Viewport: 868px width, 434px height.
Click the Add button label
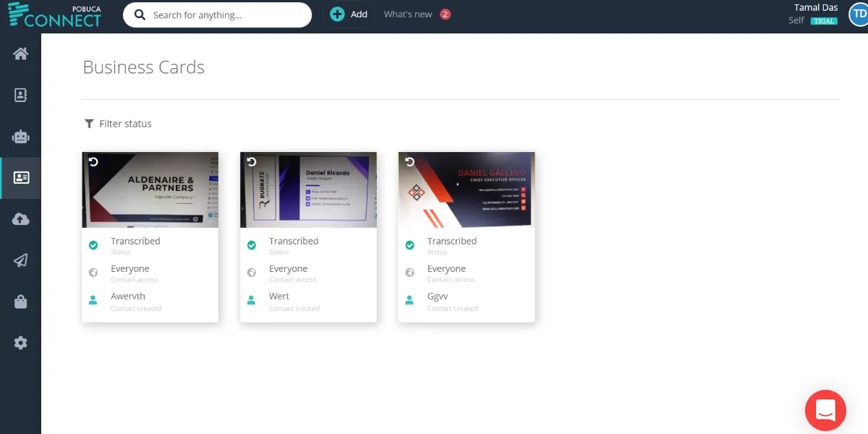click(359, 14)
